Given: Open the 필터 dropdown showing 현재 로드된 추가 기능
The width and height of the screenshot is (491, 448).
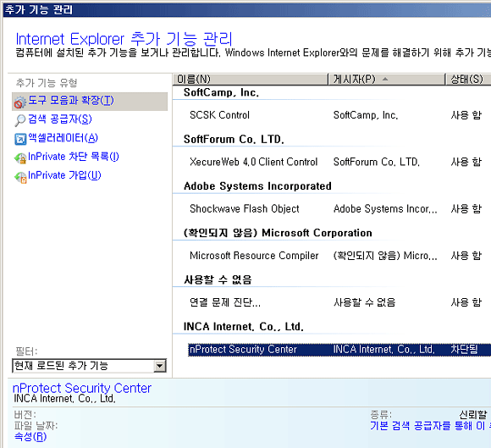Looking at the screenshot, I should click(89, 366).
